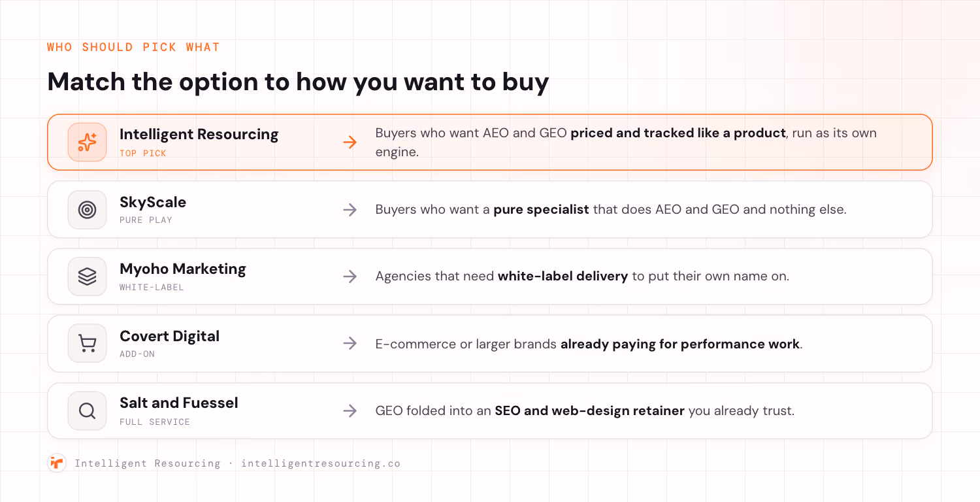Click the FULL SERVICE tag
Image resolution: width=980 pixels, height=502 pixels.
155,422
